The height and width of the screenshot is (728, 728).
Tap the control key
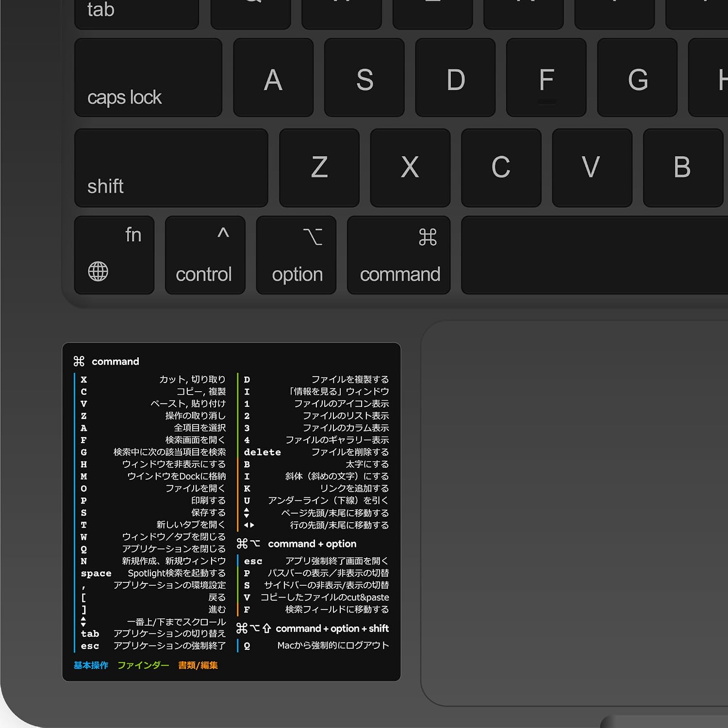[x=205, y=255]
